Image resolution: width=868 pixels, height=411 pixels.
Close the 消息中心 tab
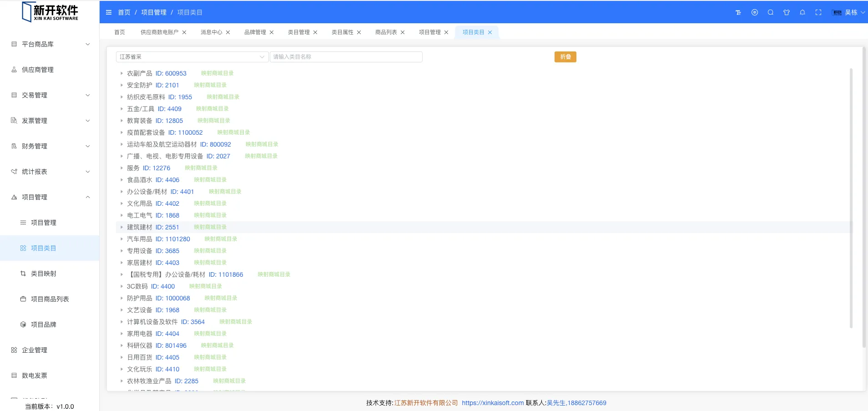(228, 32)
